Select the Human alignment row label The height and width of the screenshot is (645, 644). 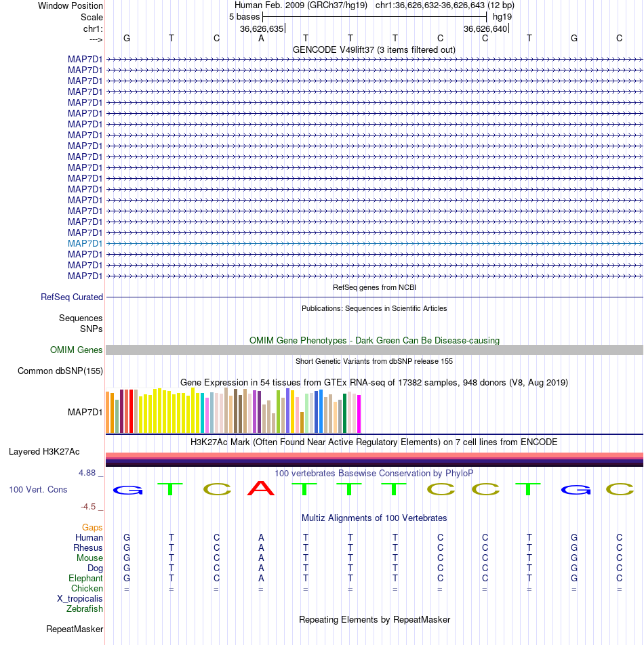(x=89, y=538)
